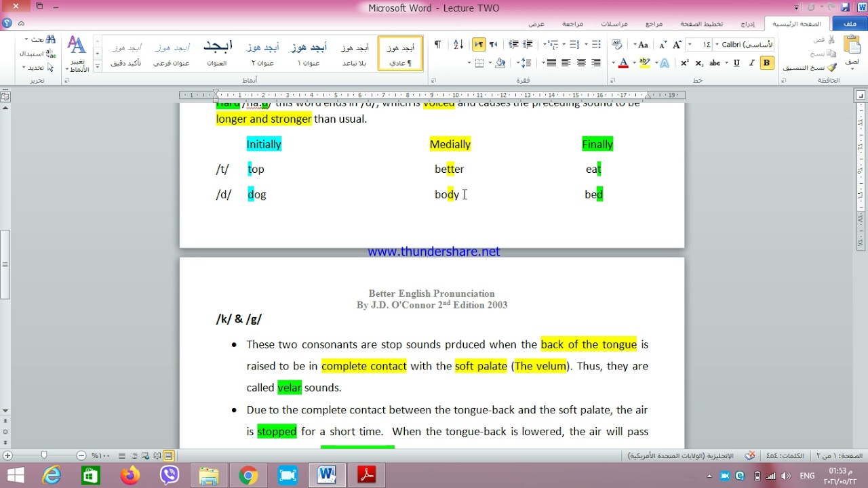Expand styles gallery more button

(97, 66)
